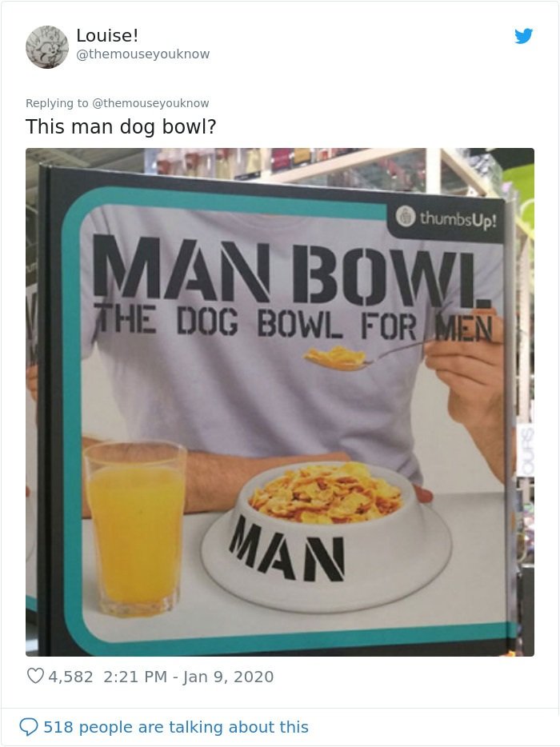Click the orange juice glass in the image
This screenshot has height=747, width=560.
pos(135,528)
